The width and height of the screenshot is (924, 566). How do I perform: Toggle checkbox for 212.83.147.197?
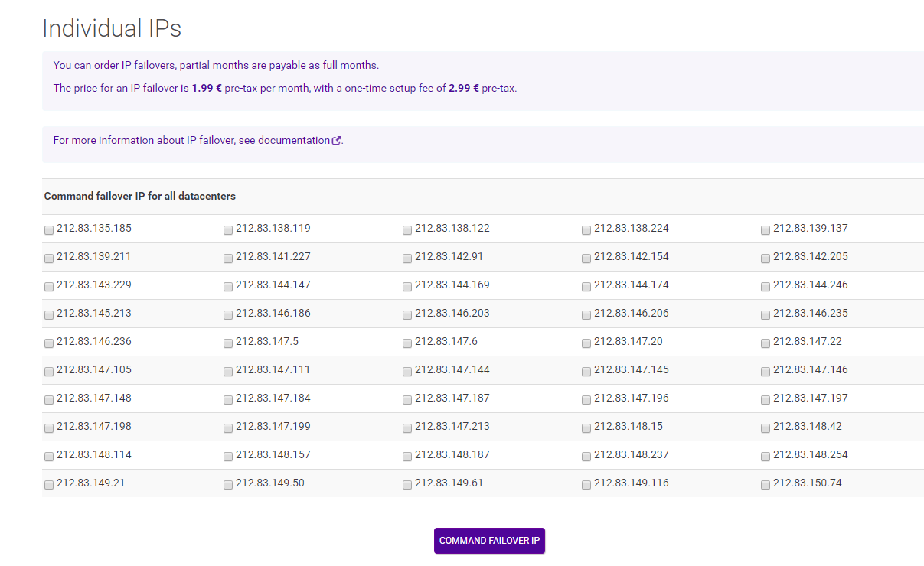click(x=766, y=399)
